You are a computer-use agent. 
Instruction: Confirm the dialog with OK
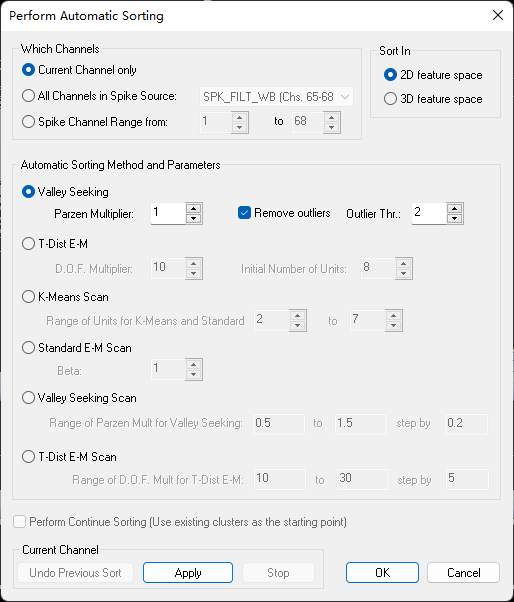[382, 572]
